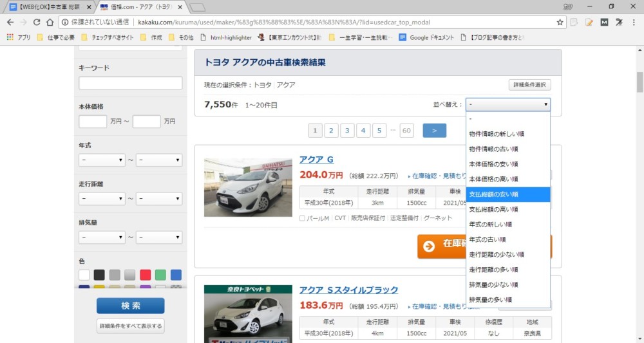Choose 走行距離の少ない順 in sort list
The image size is (644, 343).
(x=508, y=255)
